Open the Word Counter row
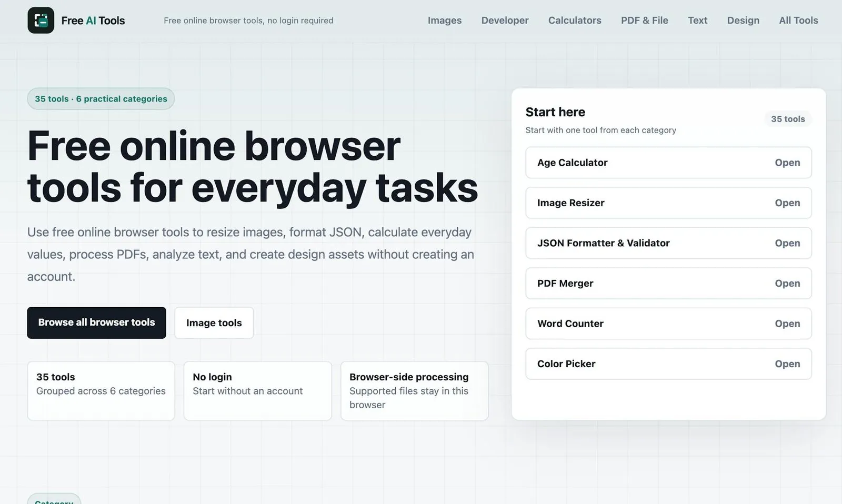This screenshot has width=842, height=504. click(x=668, y=324)
